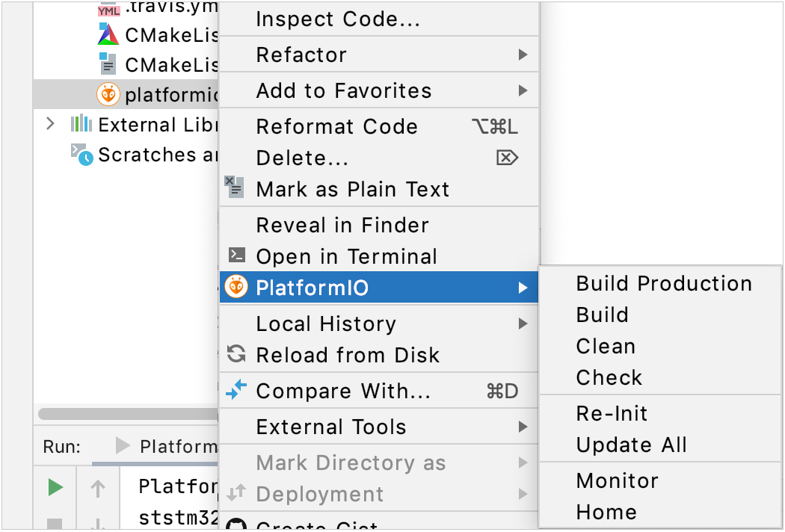This screenshot has width=785, height=532.
Task: Click the Scratches and Consoles icon
Action: (81, 155)
